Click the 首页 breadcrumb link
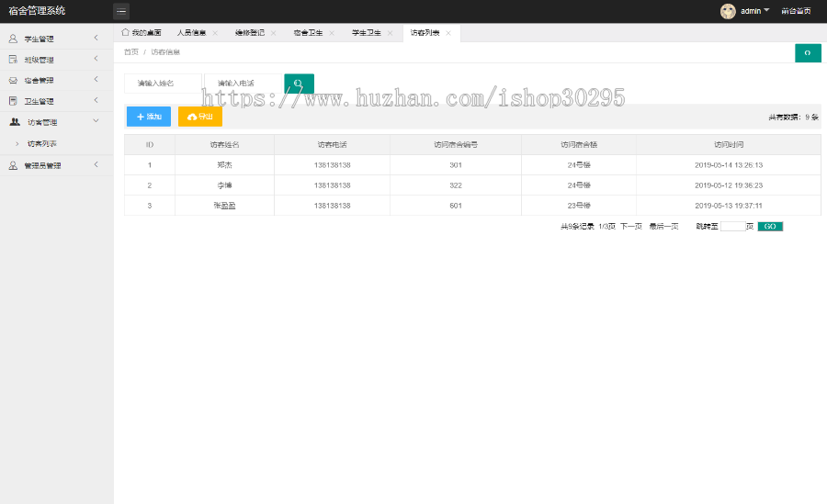827x504 pixels. [x=130, y=51]
